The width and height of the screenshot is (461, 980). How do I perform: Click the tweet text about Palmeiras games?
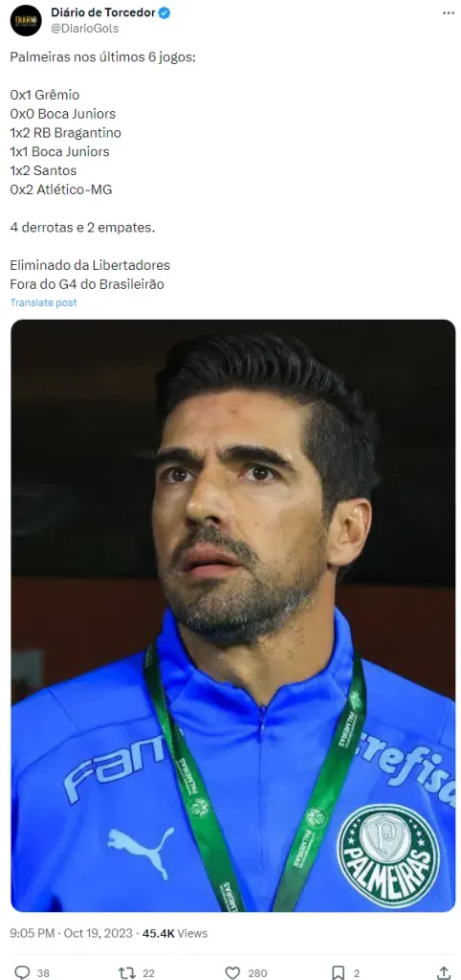(x=90, y=170)
